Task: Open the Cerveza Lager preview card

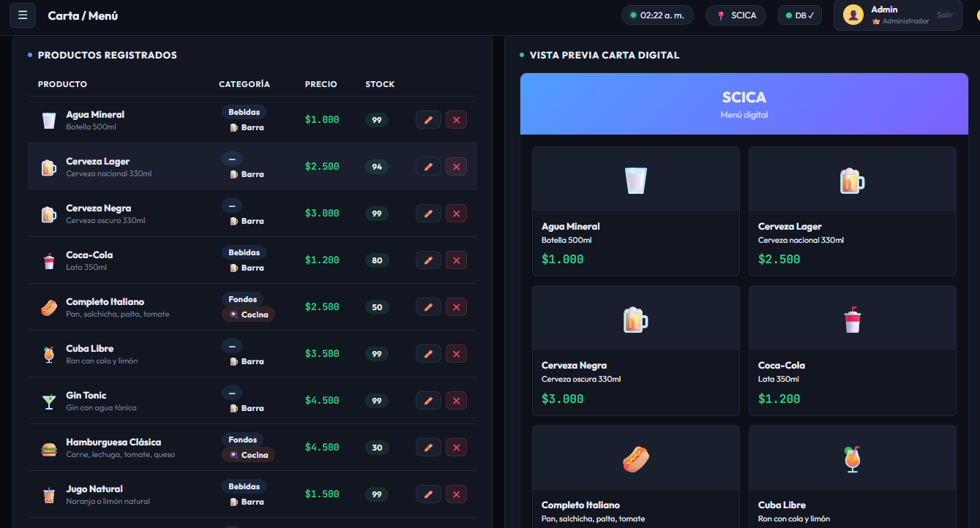Action: (x=852, y=211)
